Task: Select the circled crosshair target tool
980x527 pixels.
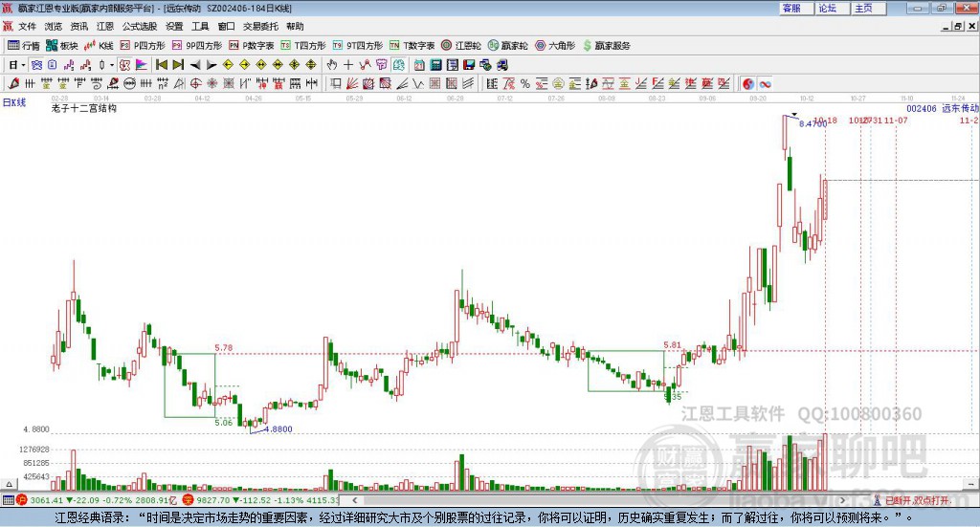Action: (195, 83)
